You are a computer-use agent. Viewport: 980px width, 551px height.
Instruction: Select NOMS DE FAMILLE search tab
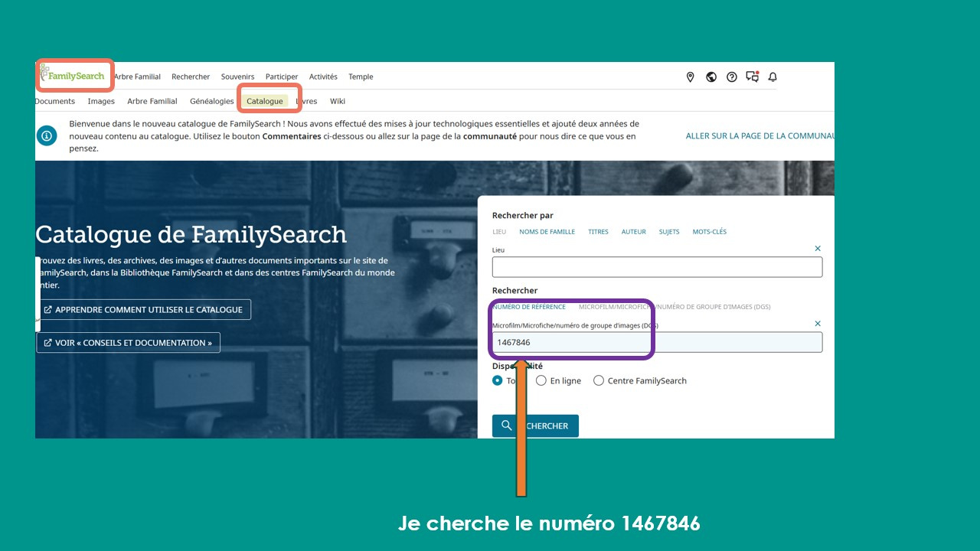[547, 232]
